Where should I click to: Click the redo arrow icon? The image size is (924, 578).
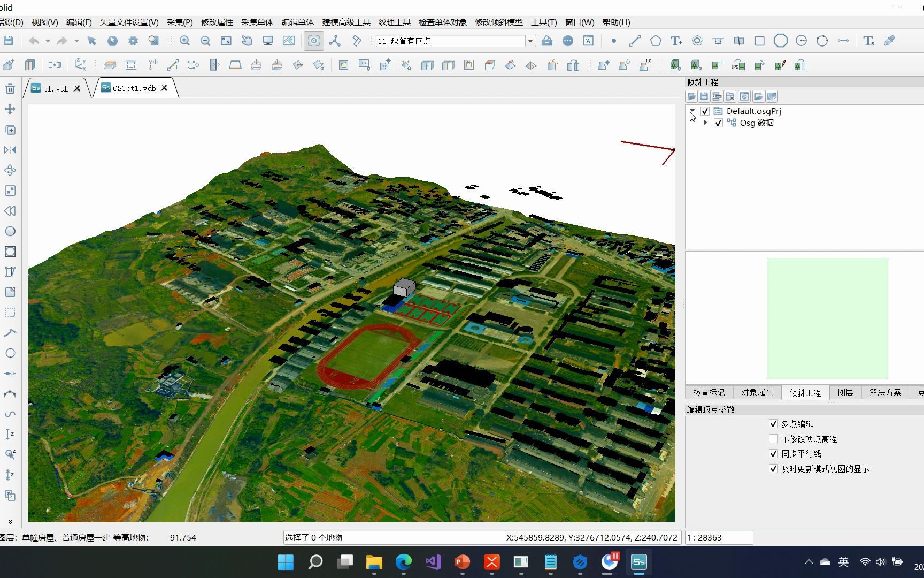(62, 41)
